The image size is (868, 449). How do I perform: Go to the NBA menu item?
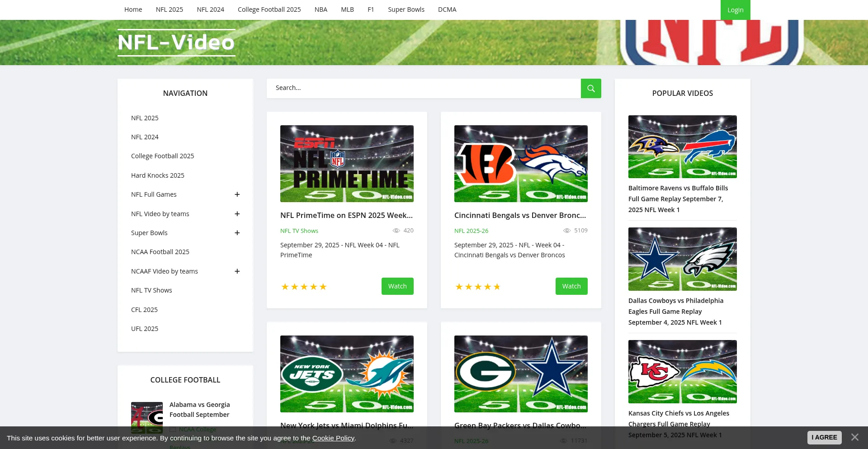pos(321,9)
